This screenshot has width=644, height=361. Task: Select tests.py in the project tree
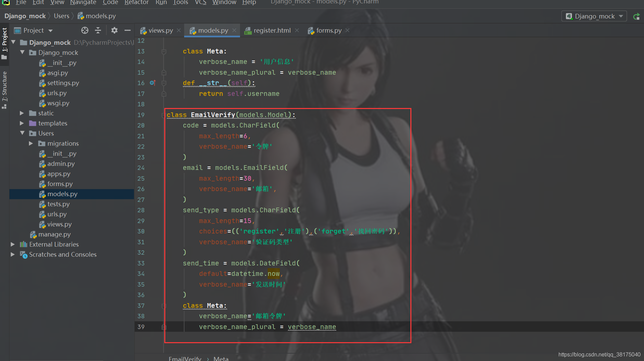58,204
